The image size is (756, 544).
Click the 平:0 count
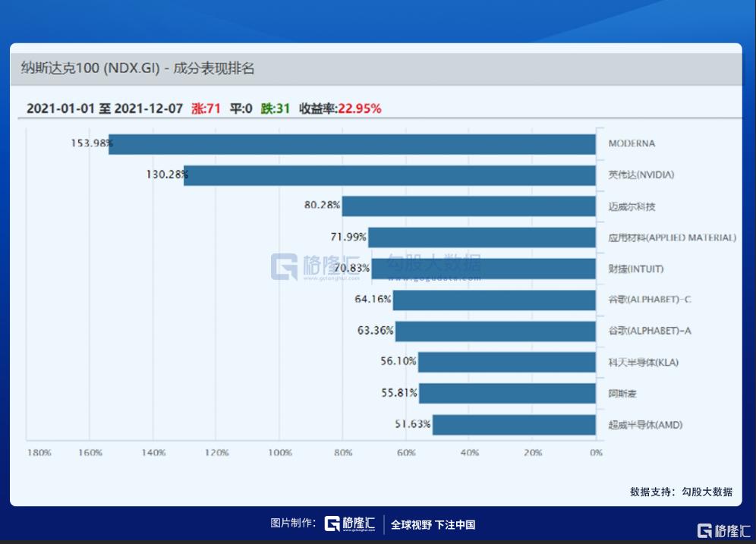click(x=241, y=108)
